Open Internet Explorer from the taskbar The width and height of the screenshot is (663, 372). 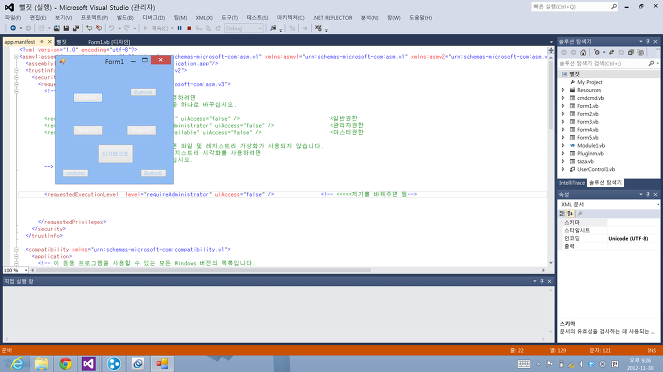click(x=16, y=364)
